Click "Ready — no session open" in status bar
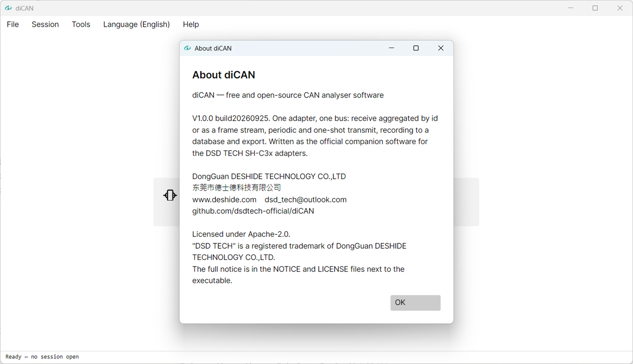The width and height of the screenshot is (633, 364). [x=42, y=357]
